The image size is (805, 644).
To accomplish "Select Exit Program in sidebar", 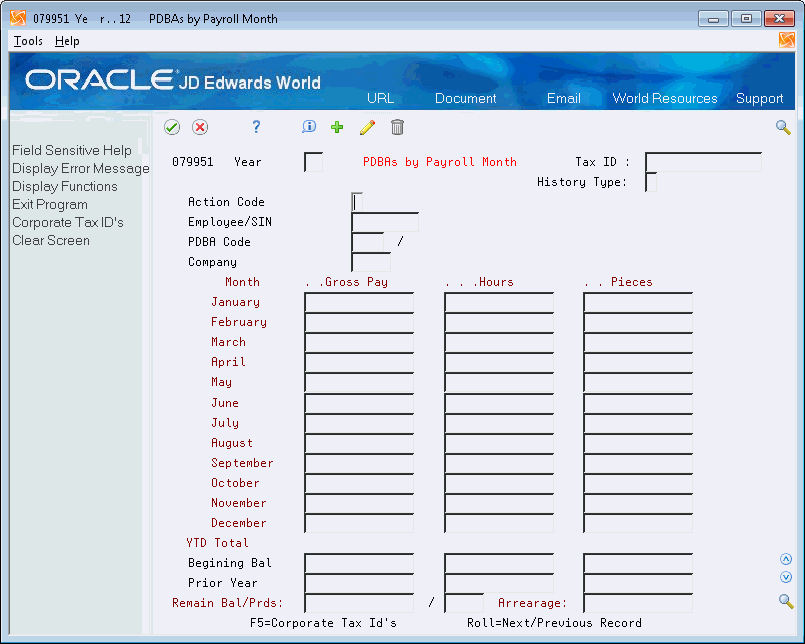I will 50,204.
